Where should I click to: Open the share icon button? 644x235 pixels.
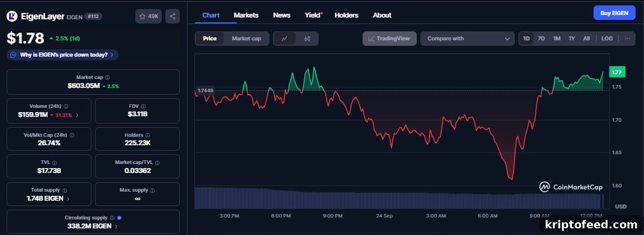pos(173,16)
